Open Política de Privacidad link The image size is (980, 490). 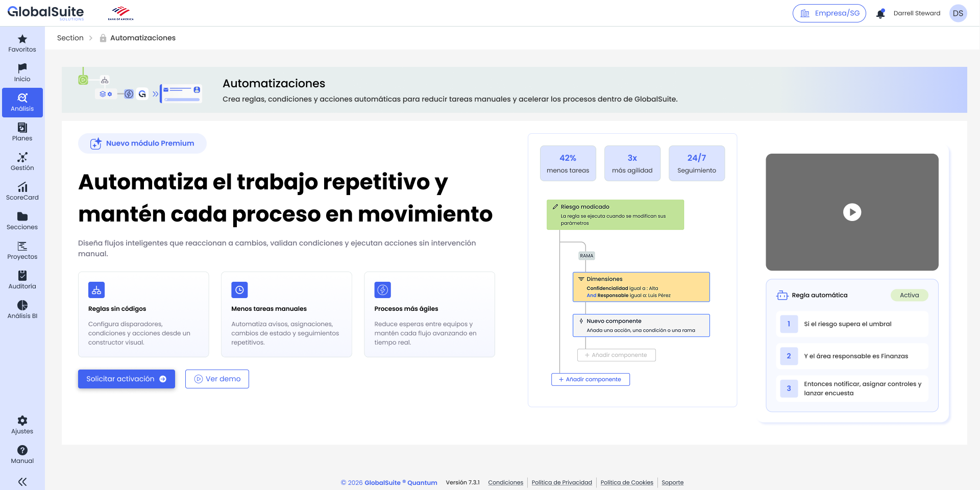click(562, 482)
